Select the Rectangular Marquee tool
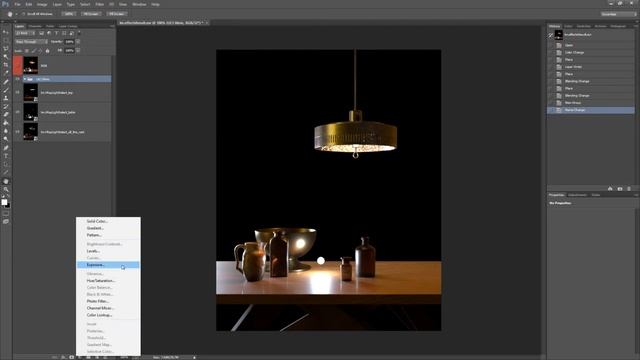This screenshot has width=640, height=360. 6,40
